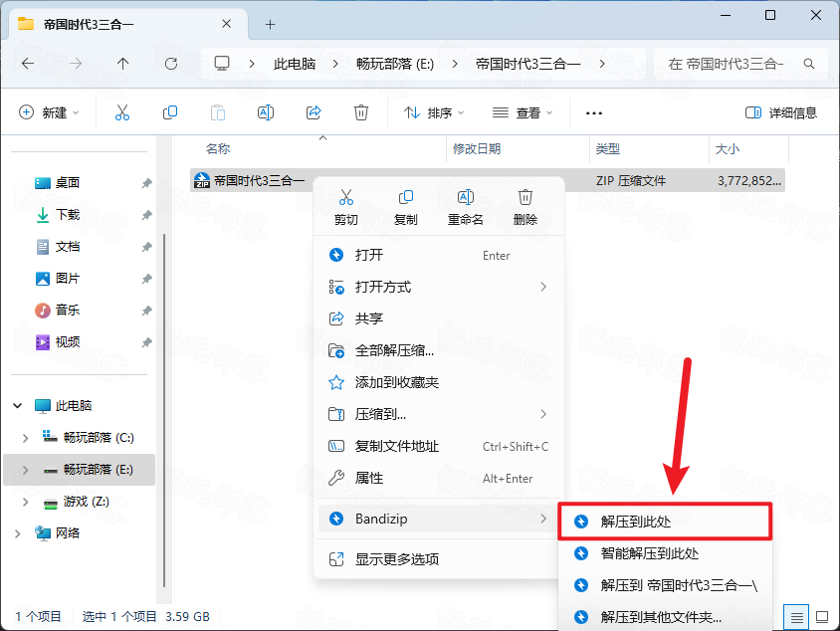
Task: Select 复制 in the context menu
Action: [405, 207]
